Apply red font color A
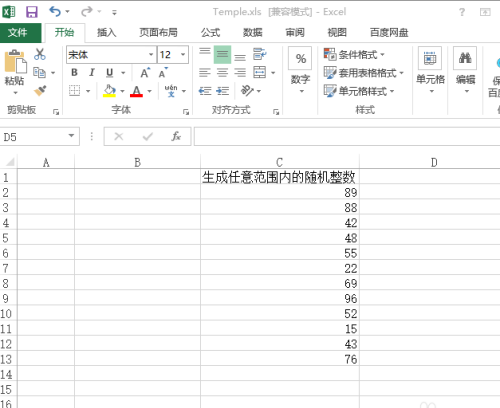This screenshot has width=500, height=408. [x=136, y=91]
